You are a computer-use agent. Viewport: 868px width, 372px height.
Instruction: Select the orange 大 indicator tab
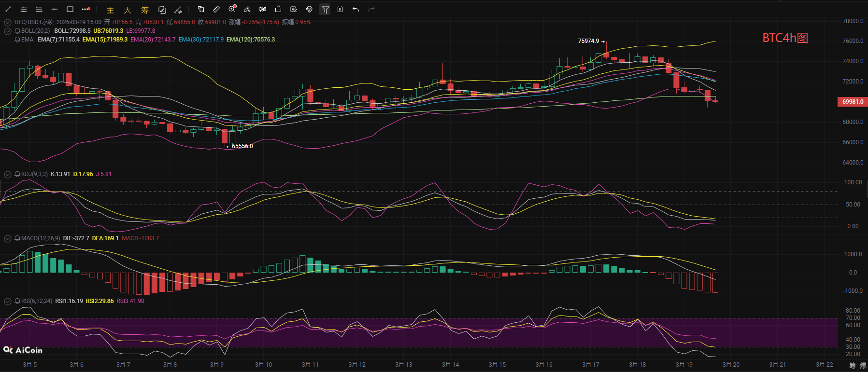pyautogui.click(x=128, y=10)
